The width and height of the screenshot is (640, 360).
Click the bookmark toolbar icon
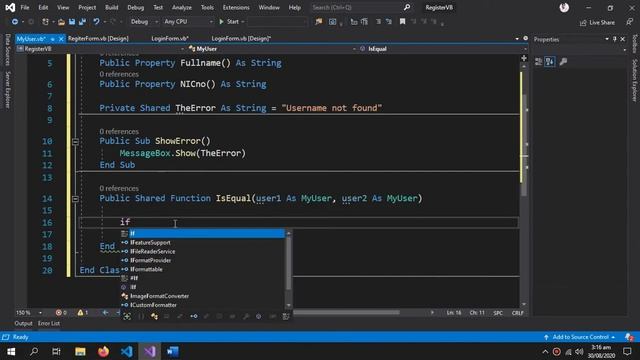pyautogui.click(x=402, y=22)
